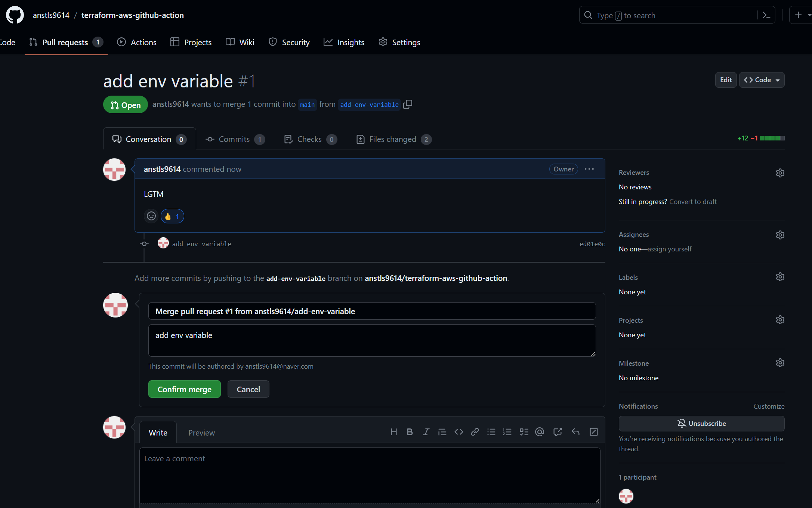Insert a link using toolbar icon

pos(475,432)
